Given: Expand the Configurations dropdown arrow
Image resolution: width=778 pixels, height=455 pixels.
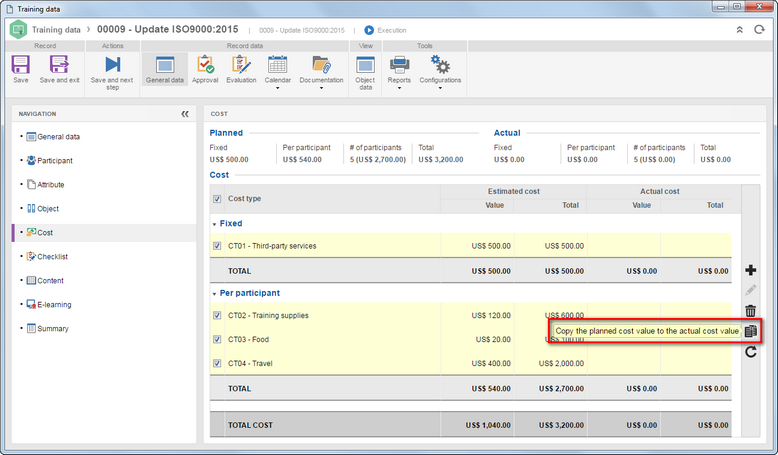Looking at the screenshot, I should [x=440, y=88].
